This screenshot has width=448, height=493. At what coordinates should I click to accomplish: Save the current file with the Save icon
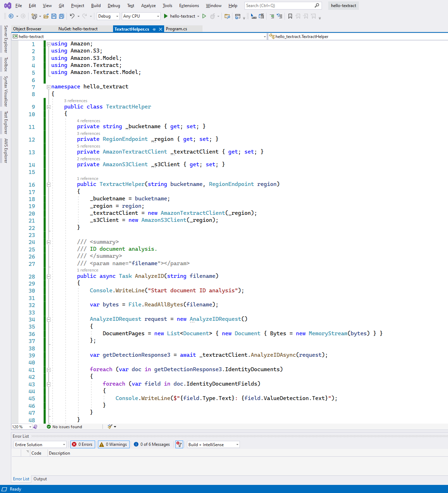click(54, 16)
